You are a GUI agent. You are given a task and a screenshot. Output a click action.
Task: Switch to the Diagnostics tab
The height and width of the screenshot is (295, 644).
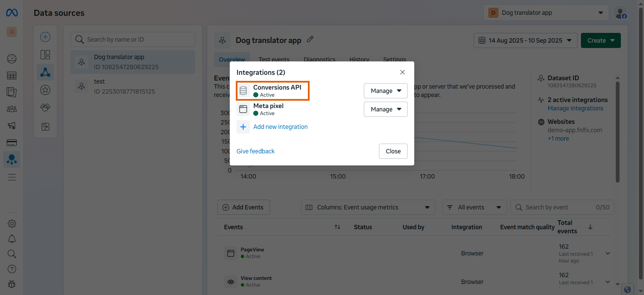tap(319, 59)
